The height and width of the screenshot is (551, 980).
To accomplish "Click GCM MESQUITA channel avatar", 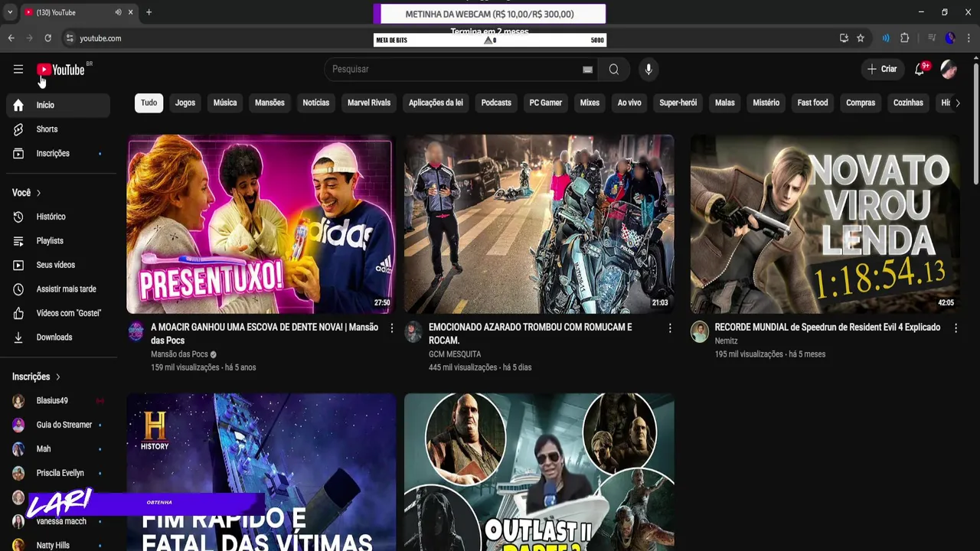I will tap(413, 331).
